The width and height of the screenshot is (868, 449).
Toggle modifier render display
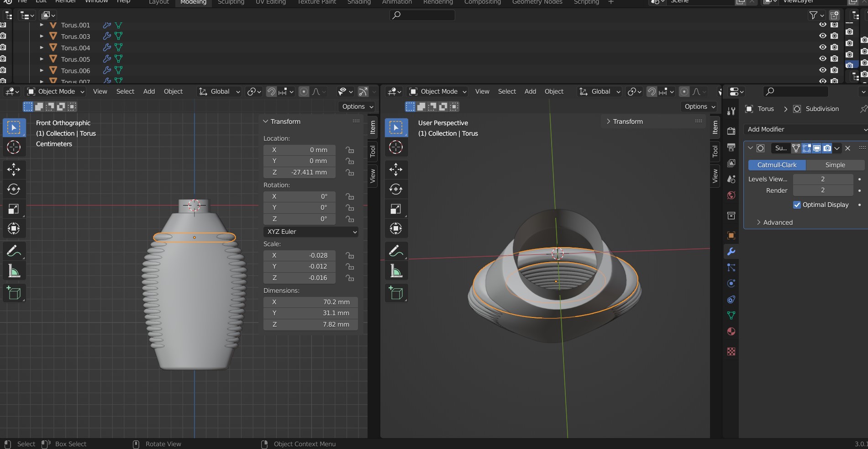pyautogui.click(x=827, y=148)
